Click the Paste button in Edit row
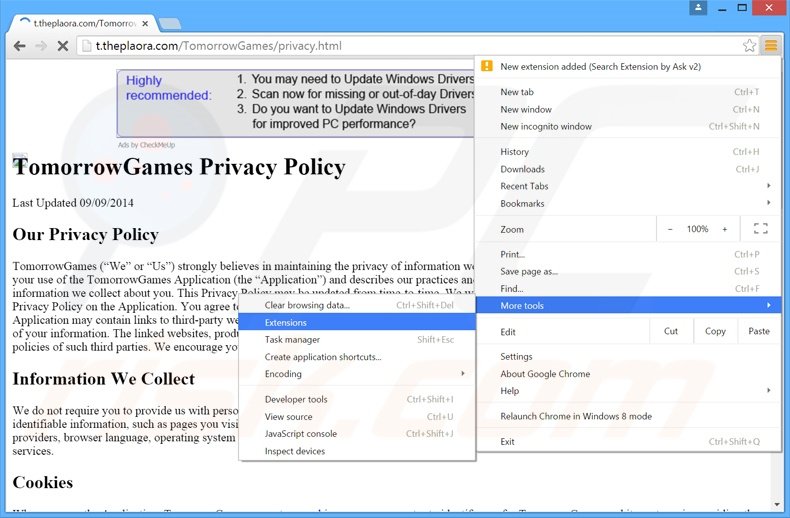The image size is (790, 518). pyautogui.click(x=759, y=331)
